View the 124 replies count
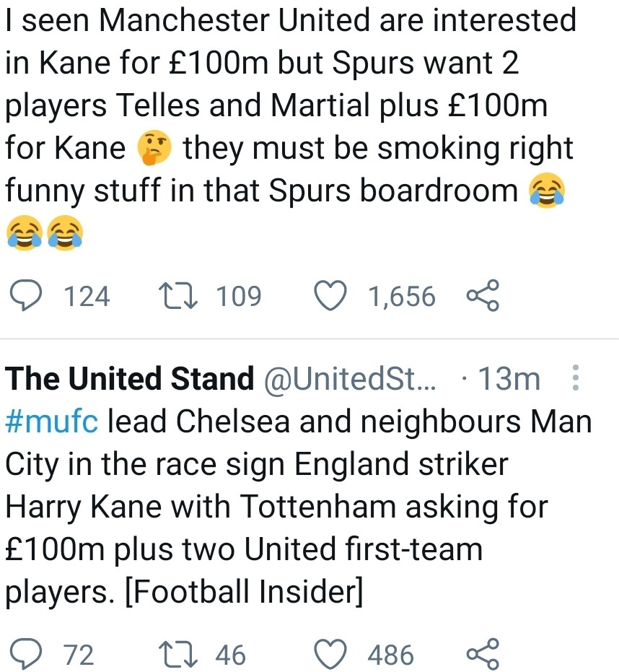The image size is (619, 672). pyautogui.click(x=87, y=297)
